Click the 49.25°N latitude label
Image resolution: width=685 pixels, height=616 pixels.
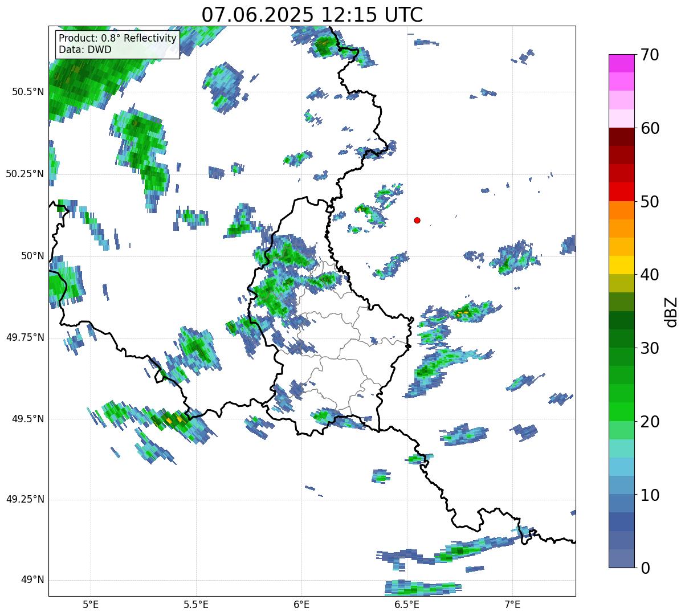25,500
